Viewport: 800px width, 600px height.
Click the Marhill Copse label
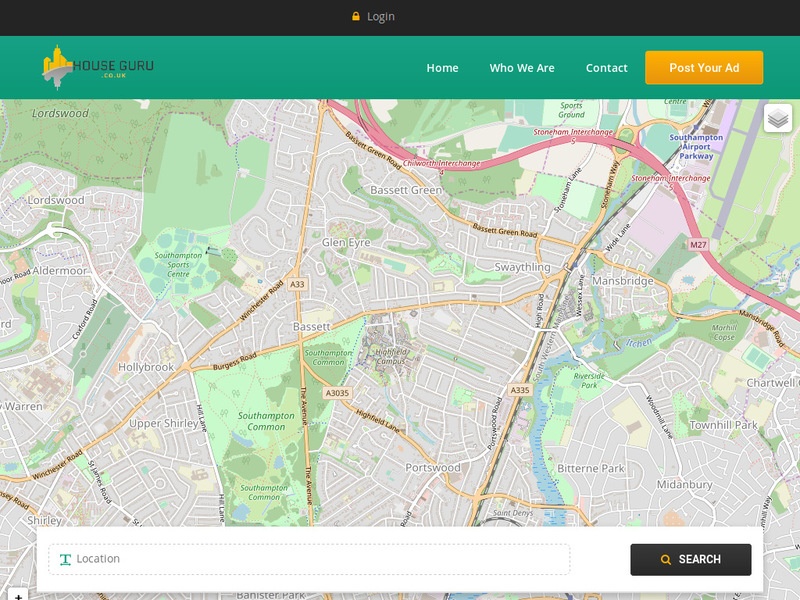pos(724,332)
